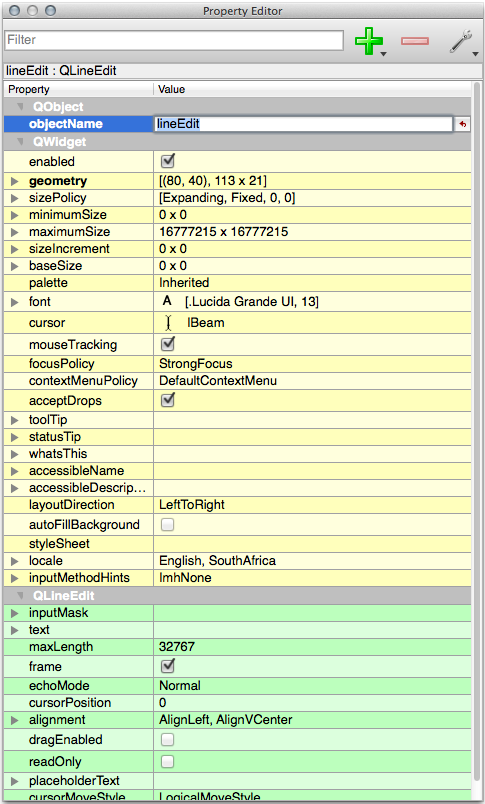Click the font A icon
The width and height of the screenshot is (485, 804).
167,302
